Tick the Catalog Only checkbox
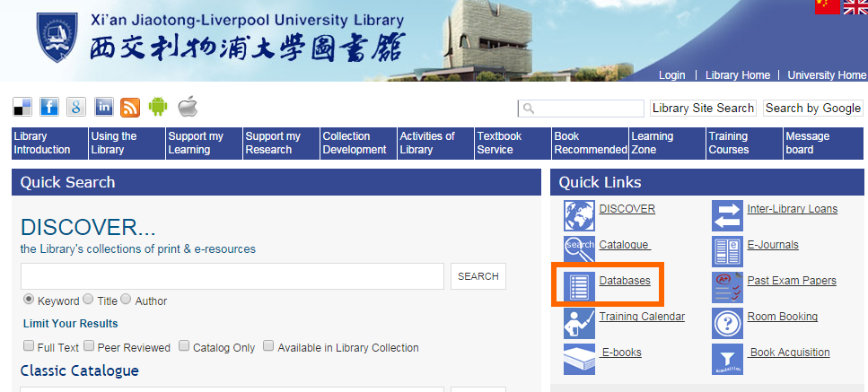 point(184,346)
